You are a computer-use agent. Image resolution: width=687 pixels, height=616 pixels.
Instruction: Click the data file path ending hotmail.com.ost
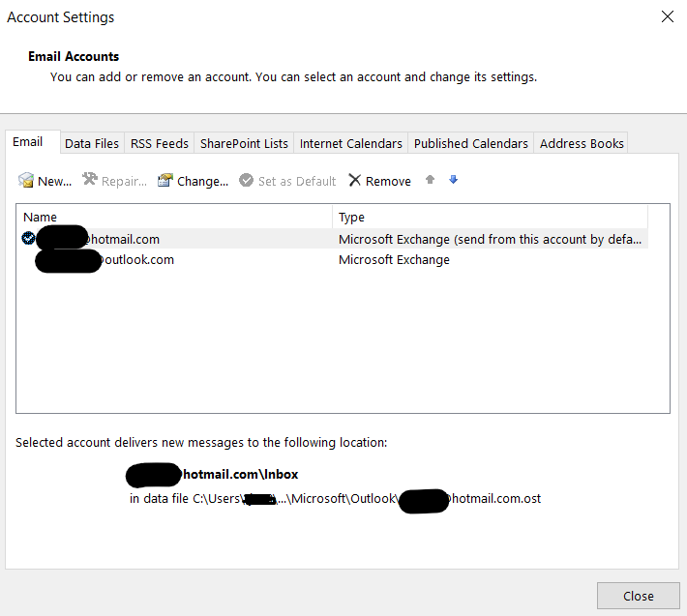335,499
